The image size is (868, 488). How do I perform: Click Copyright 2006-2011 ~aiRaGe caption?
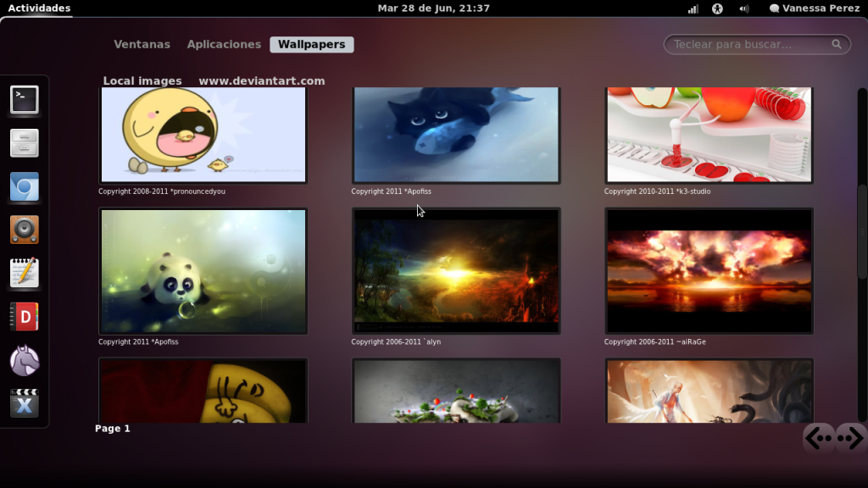coord(655,342)
